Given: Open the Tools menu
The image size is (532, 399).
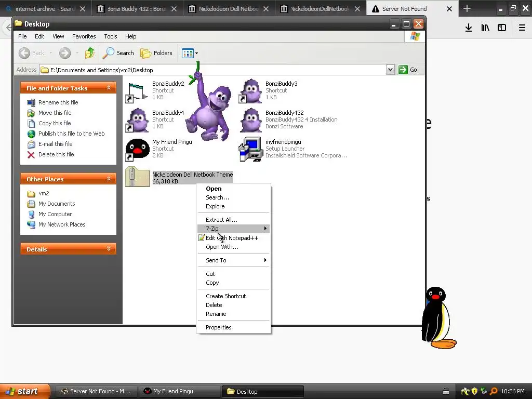Looking at the screenshot, I should [110, 36].
